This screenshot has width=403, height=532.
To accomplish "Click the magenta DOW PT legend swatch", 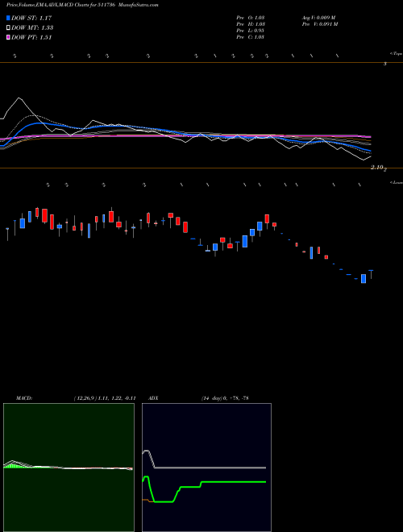I will pyautogui.click(x=8, y=38).
